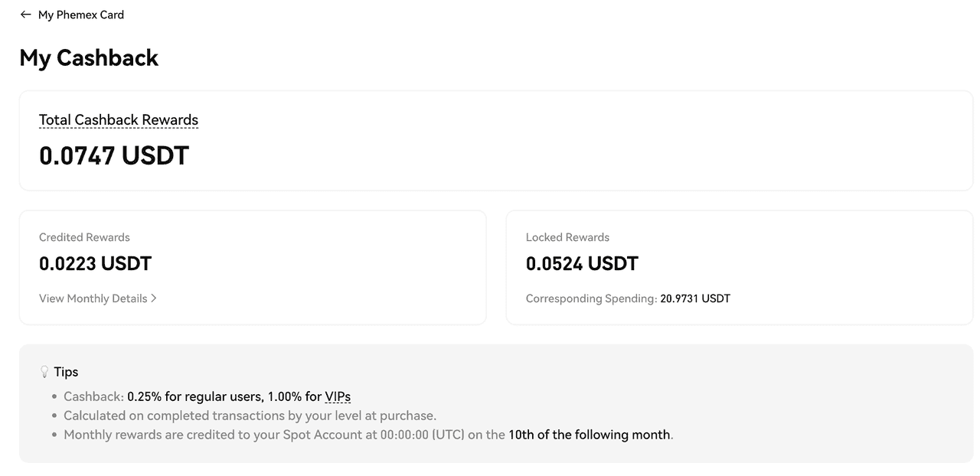The height and width of the screenshot is (476, 980).
Task: Click the 0.0223 USDT credited amount
Action: click(96, 264)
